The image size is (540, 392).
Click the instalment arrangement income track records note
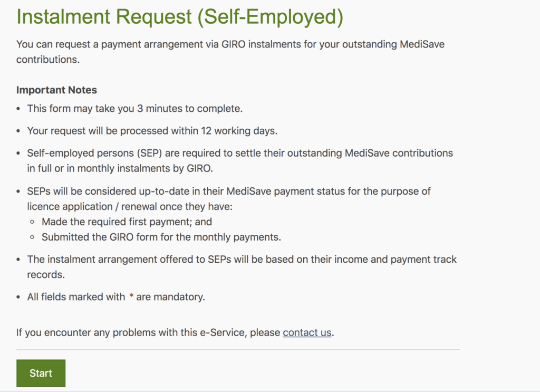click(242, 266)
